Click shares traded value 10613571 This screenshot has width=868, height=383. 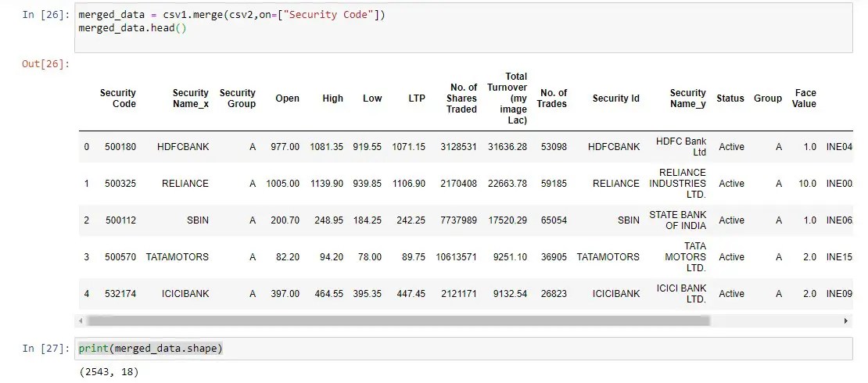(457, 257)
